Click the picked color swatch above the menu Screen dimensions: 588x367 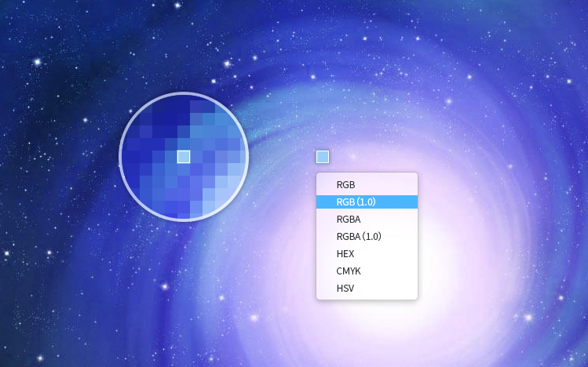(x=323, y=157)
